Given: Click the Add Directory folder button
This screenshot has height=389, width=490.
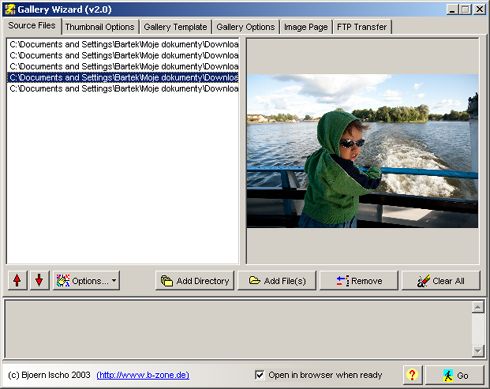Looking at the screenshot, I should 195,281.
